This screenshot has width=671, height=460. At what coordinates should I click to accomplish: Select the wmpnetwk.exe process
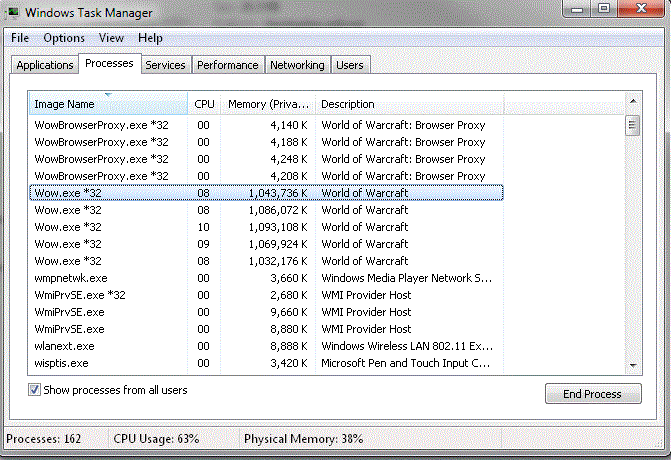[266, 278]
